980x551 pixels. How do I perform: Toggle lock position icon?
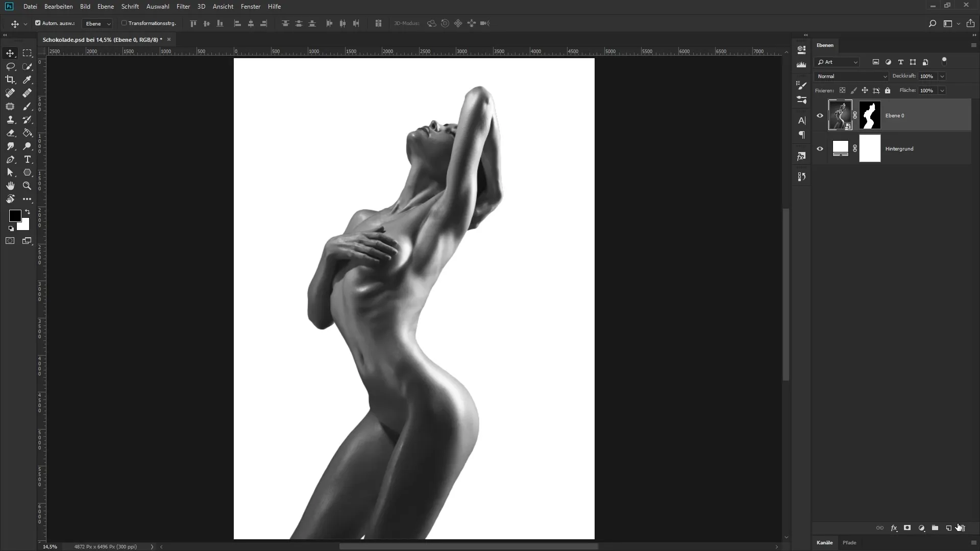865,90
